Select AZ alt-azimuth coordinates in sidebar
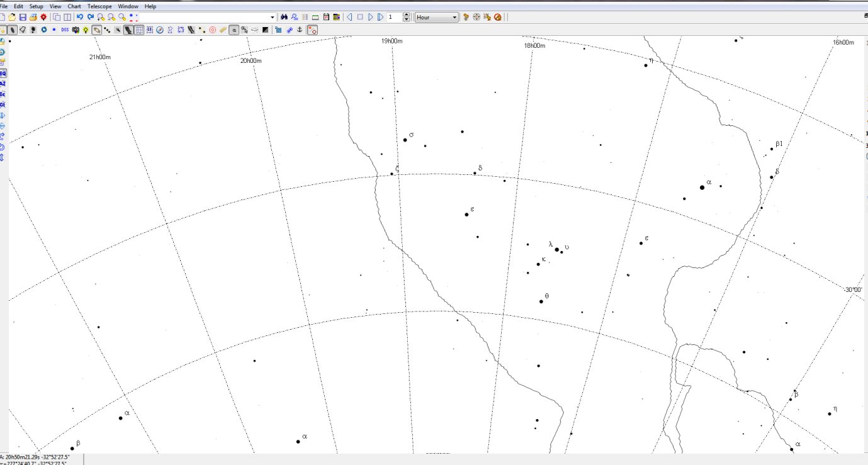This screenshot has width=868, height=465. click(3, 84)
